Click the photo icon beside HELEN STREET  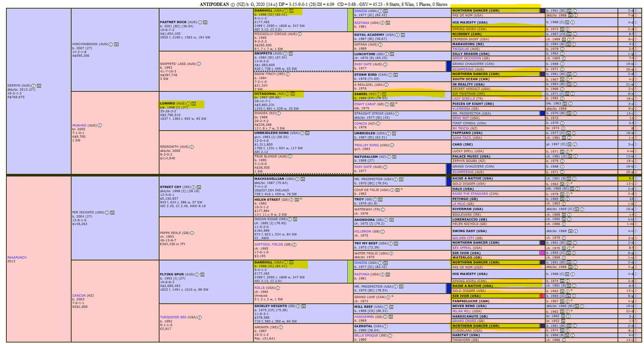297,200
